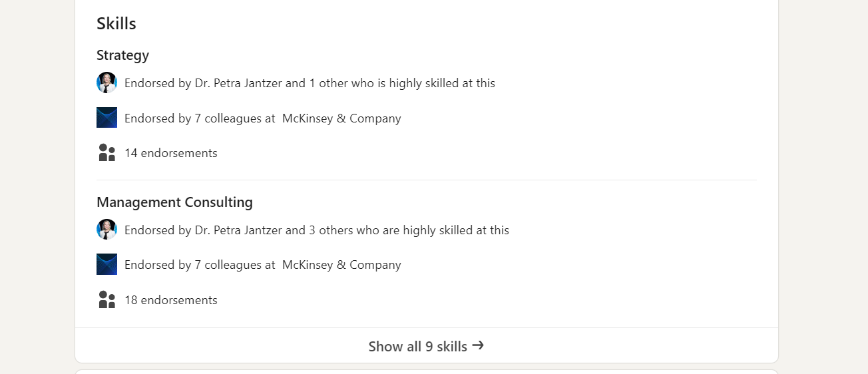Image resolution: width=868 pixels, height=374 pixels.
Task: Click McKinsey & Company text under Management Consulting
Action: point(341,265)
